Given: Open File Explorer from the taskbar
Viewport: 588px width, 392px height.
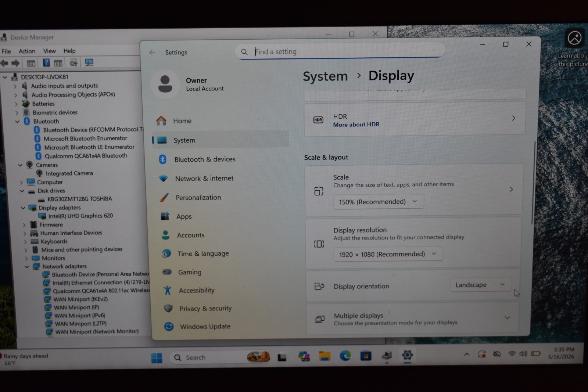Looking at the screenshot, I should [x=325, y=356].
